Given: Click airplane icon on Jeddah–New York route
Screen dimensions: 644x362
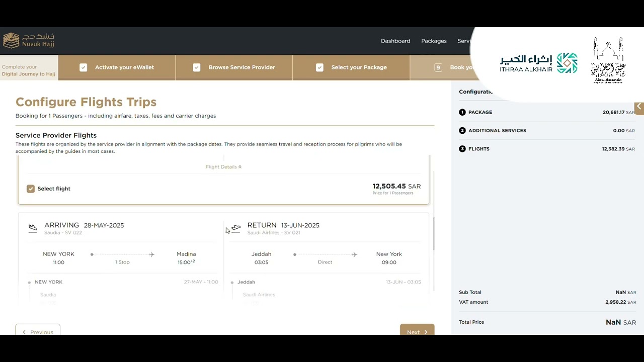Looking at the screenshot, I should (x=354, y=254).
